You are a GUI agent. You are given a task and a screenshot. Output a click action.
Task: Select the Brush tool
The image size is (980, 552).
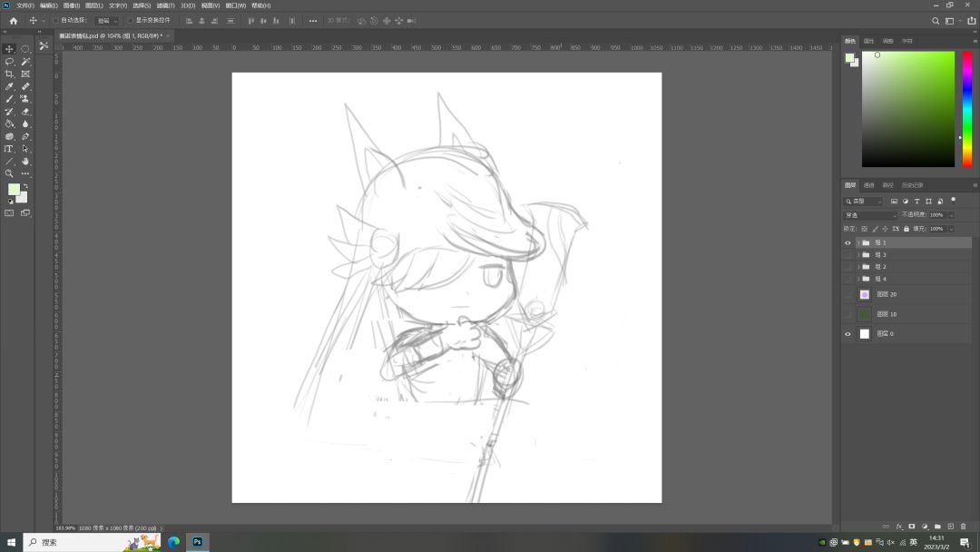(x=9, y=99)
